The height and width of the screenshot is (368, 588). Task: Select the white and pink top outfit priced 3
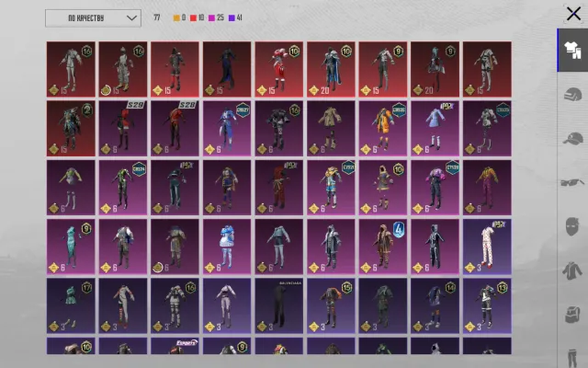pos(227,305)
